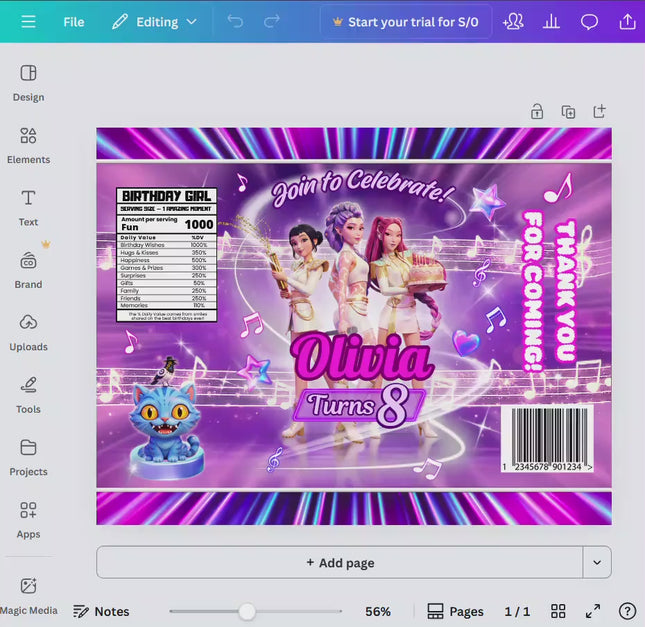Click the 56% zoom percentage
Screen dimensions: 645x627
(x=378, y=611)
